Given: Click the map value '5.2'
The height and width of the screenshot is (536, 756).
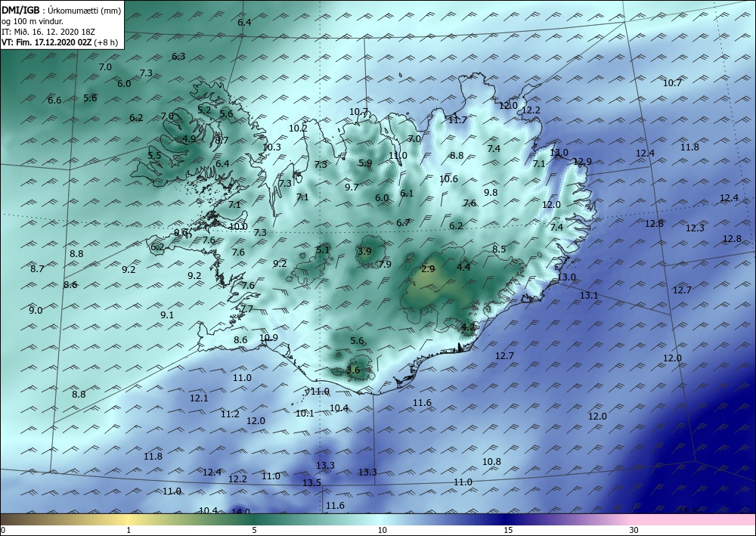Looking at the screenshot, I should pyautogui.click(x=204, y=110).
